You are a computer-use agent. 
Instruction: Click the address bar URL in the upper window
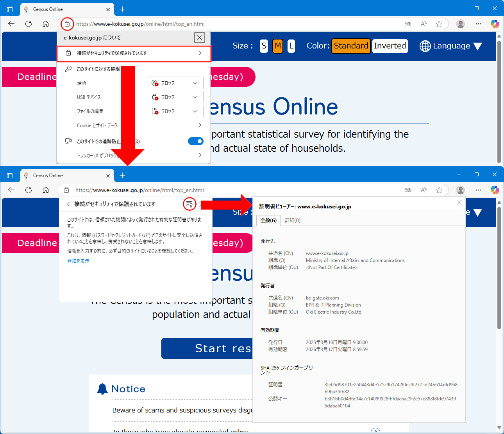point(140,24)
